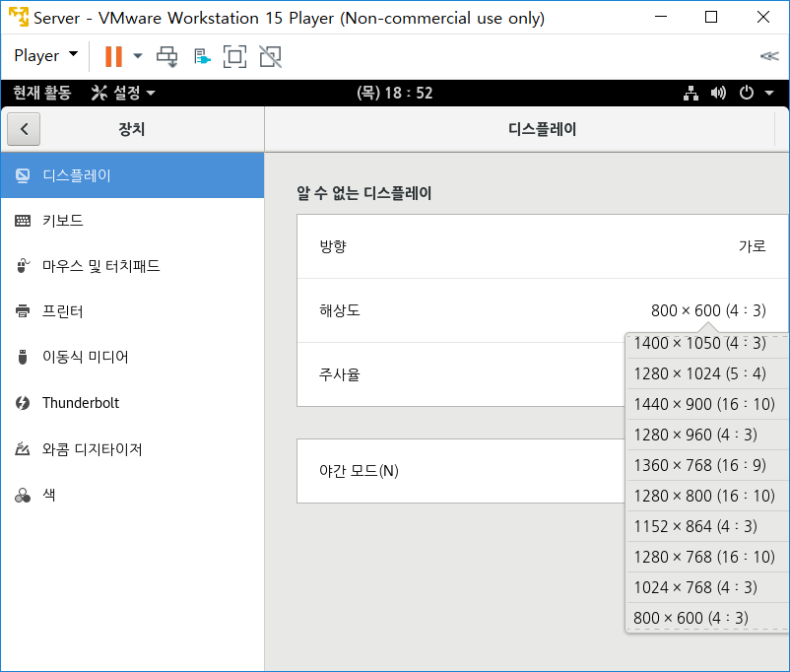Click the 가로 orientation value
790x672 pixels.
pos(753,246)
